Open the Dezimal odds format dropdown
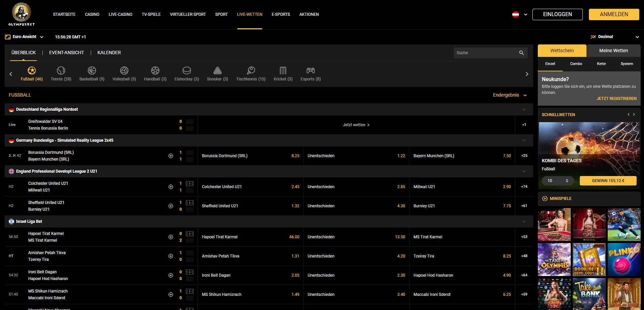 tap(614, 37)
